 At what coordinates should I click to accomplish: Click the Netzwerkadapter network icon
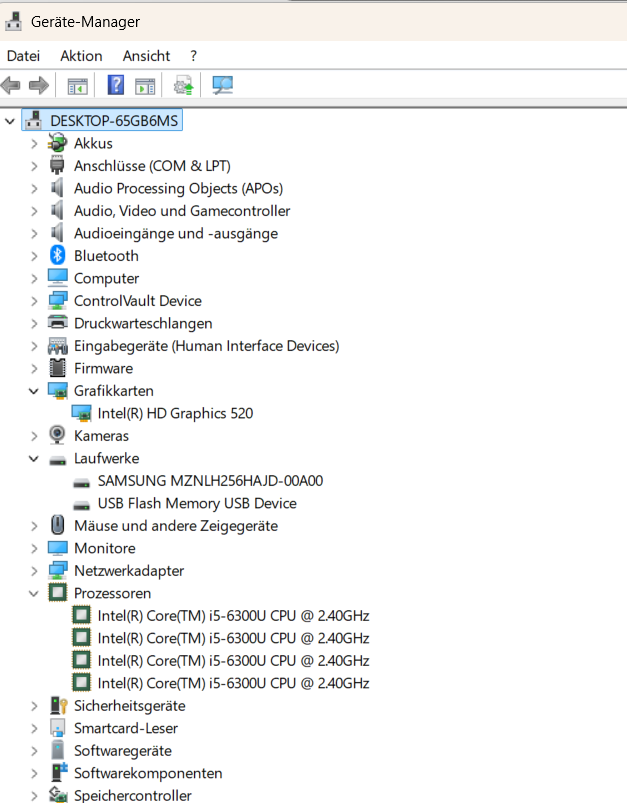57,570
